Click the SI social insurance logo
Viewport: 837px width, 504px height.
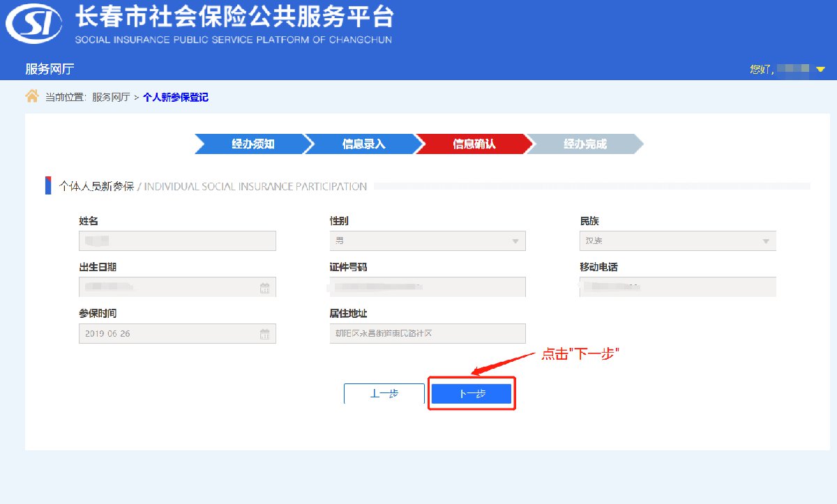tap(32, 26)
